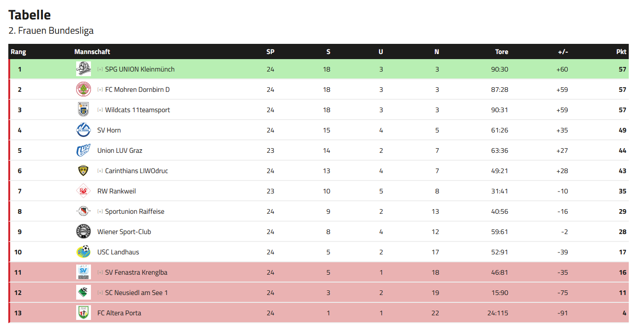Screen dimensions: 644x331
Task: Click the Mannschaft column header
Action: click(x=92, y=52)
